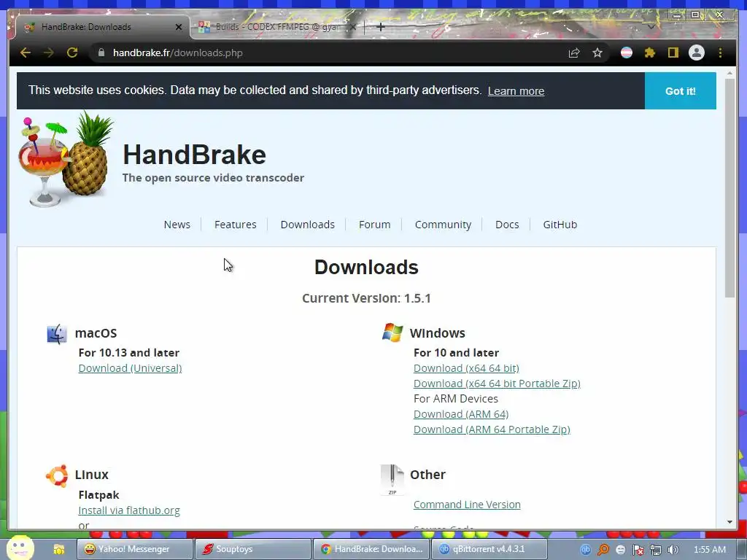The height and width of the screenshot is (560, 747).
Task: Click the scrollbar up arrow
Action: tap(729, 74)
